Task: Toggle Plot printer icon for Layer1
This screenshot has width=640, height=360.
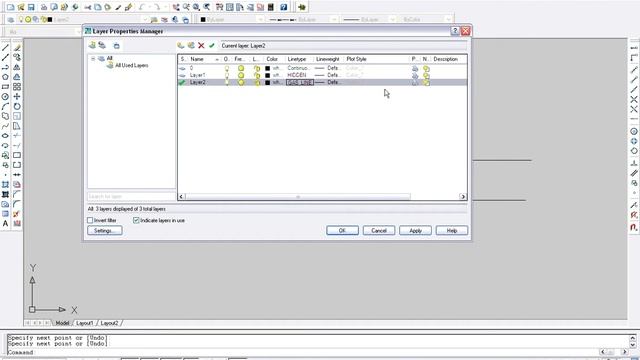Action: 415,76
